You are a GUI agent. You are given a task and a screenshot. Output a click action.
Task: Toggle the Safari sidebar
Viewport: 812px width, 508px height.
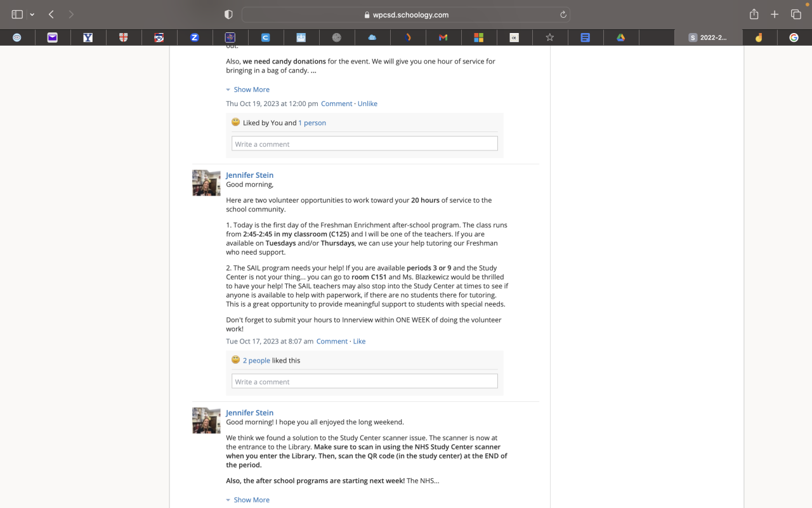(17, 15)
